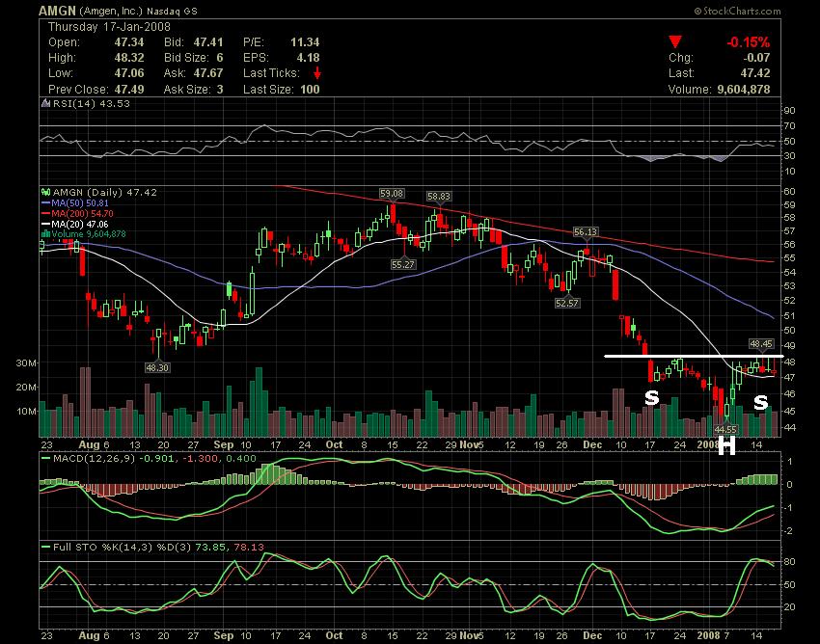
Task: Click the 80 level on stochastic axis
Action: coord(790,562)
